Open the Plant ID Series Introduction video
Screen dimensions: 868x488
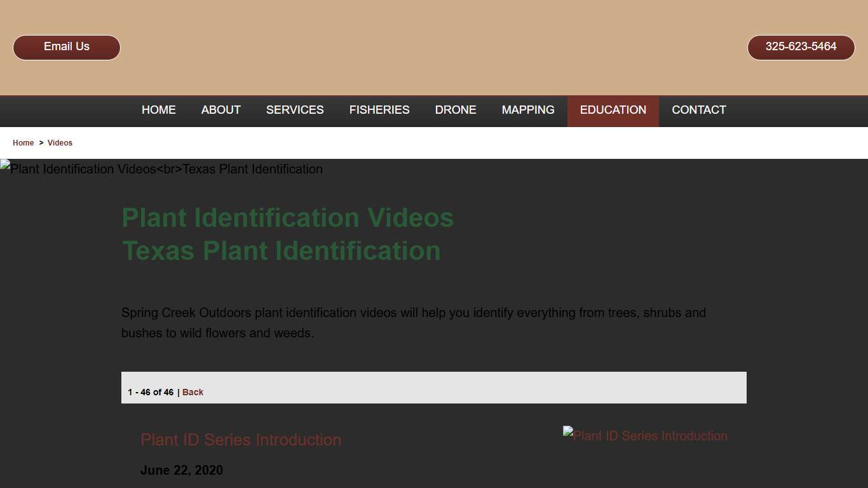point(240,440)
